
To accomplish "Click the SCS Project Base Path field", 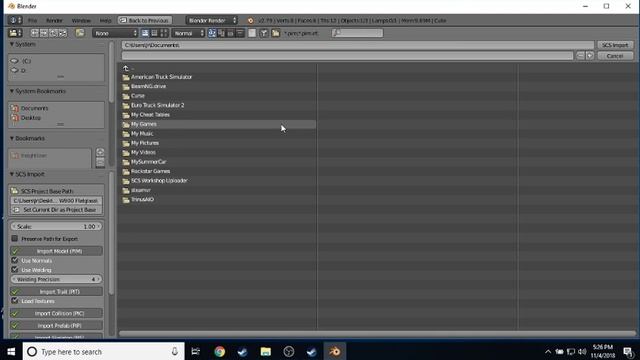I will (x=56, y=200).
